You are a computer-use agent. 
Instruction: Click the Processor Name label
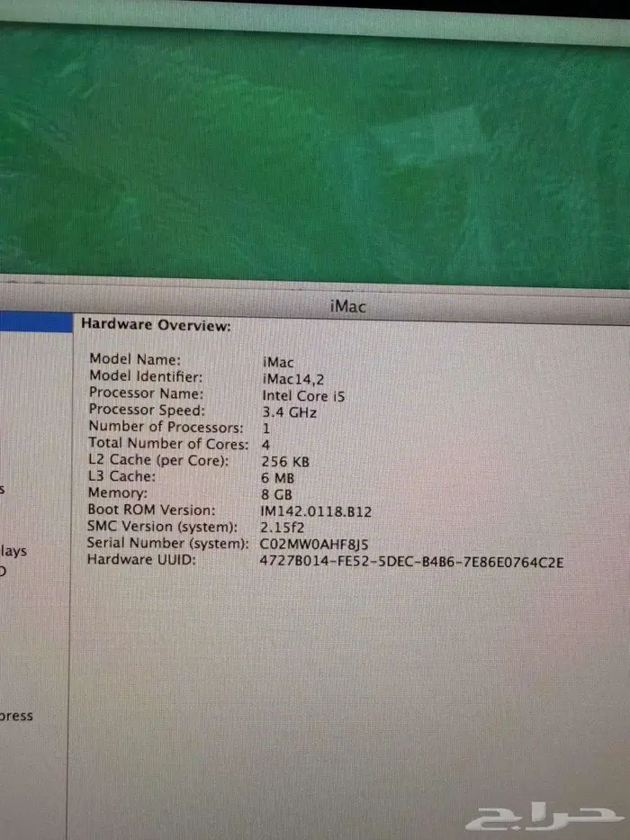pos(146,393)
